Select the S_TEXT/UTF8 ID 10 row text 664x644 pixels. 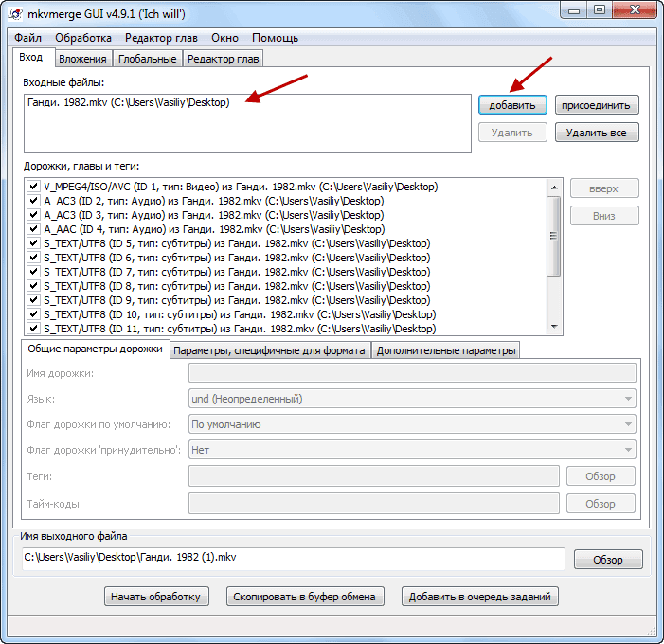tap(240, 314)
